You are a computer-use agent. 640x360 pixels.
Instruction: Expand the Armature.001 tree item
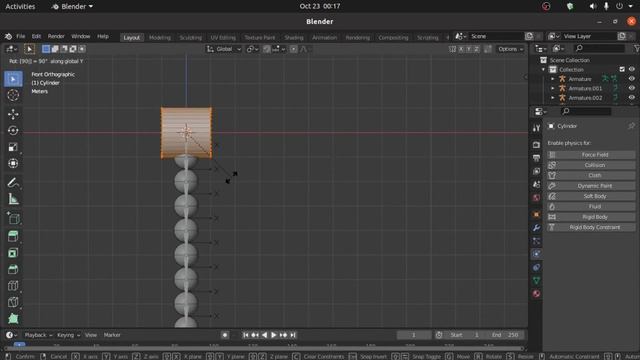553,88
